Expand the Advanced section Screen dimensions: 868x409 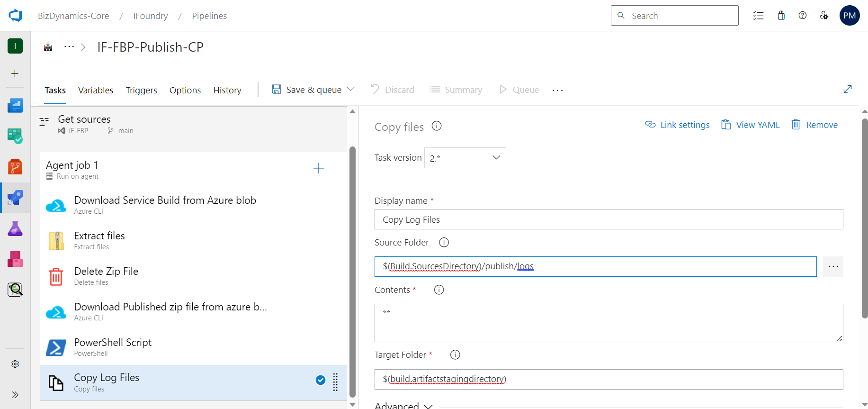[403, 405]
